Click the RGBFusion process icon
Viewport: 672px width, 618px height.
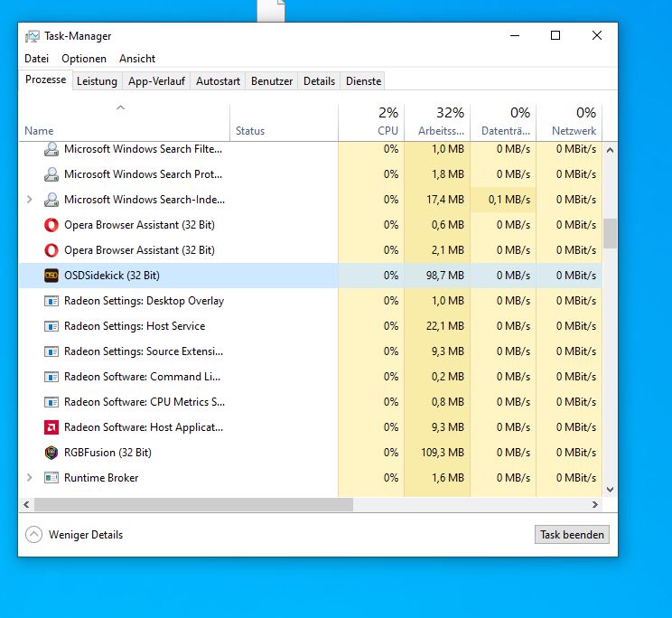51,453
